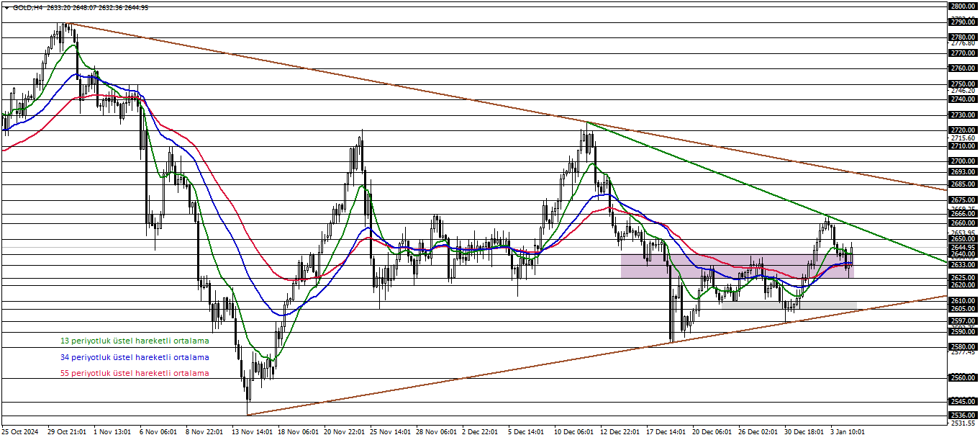Click the 18 Nov 06:01 time label

click(297, 432)
